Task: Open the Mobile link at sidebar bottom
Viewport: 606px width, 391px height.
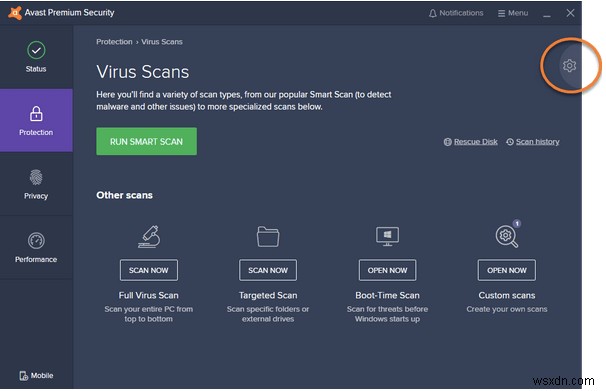Action: tap(36, 375)
